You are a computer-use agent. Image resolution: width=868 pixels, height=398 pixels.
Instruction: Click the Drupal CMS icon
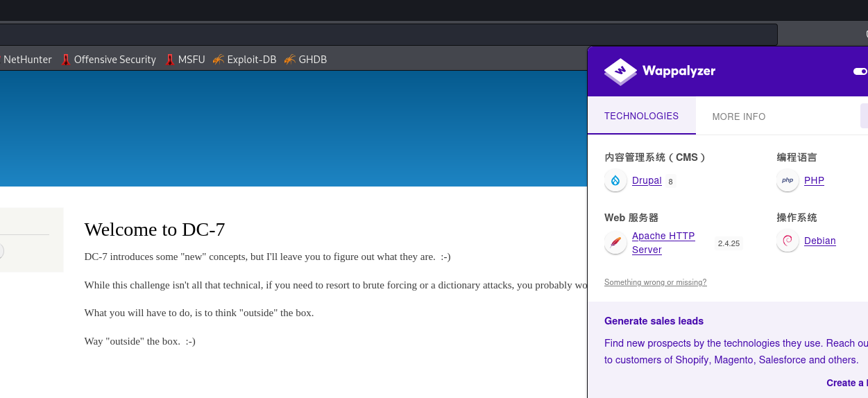pos(615,181)
